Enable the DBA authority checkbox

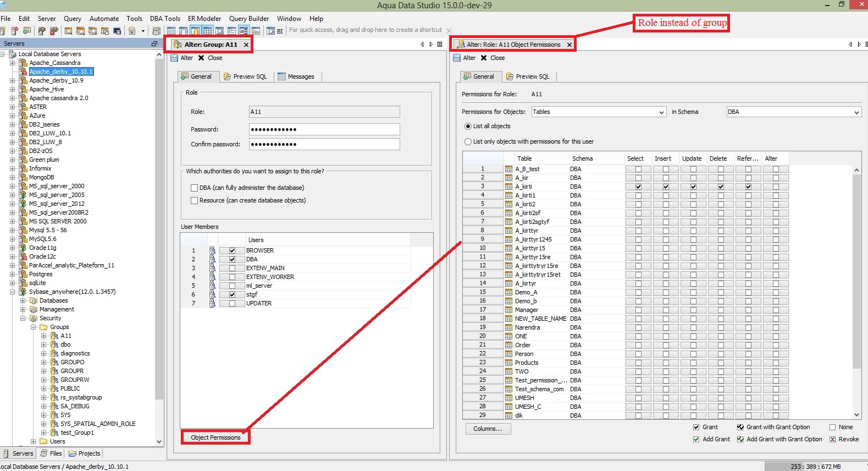tap(194, 188)
